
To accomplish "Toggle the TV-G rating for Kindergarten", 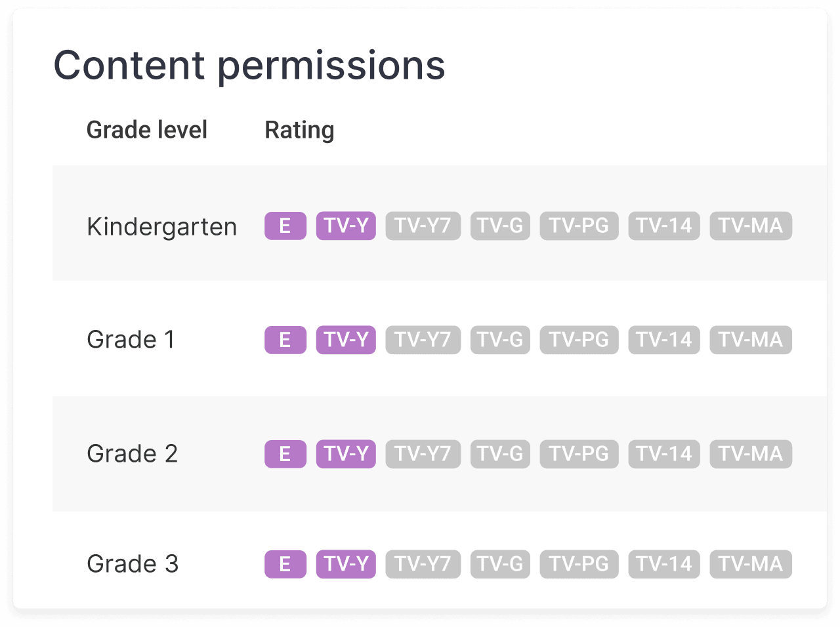I will point(500,226).
